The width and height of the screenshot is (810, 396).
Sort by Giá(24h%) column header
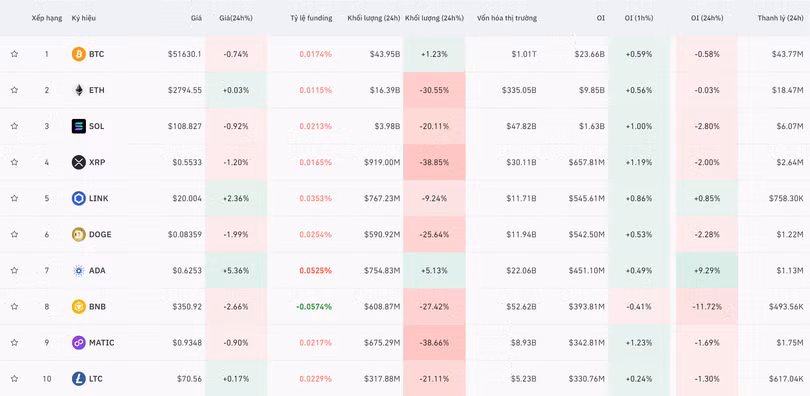click(x=236, y=18)
